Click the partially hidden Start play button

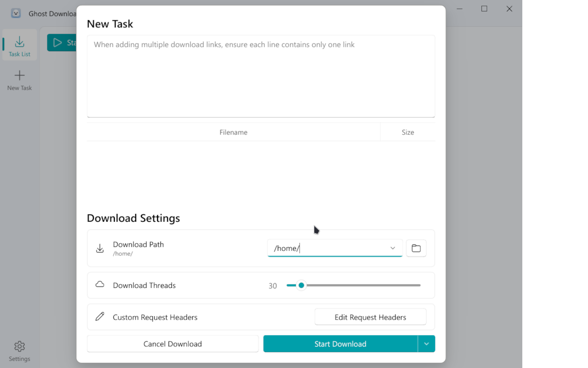62,43
